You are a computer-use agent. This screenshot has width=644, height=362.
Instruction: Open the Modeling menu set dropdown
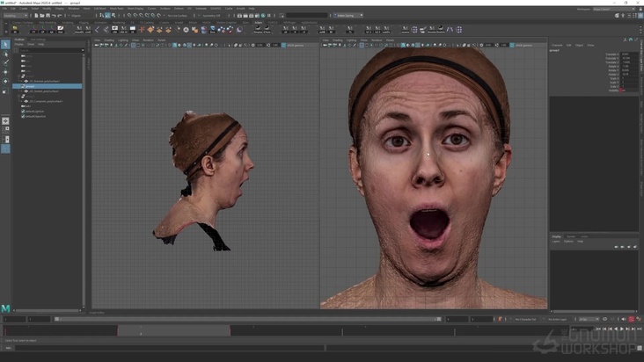15,16
